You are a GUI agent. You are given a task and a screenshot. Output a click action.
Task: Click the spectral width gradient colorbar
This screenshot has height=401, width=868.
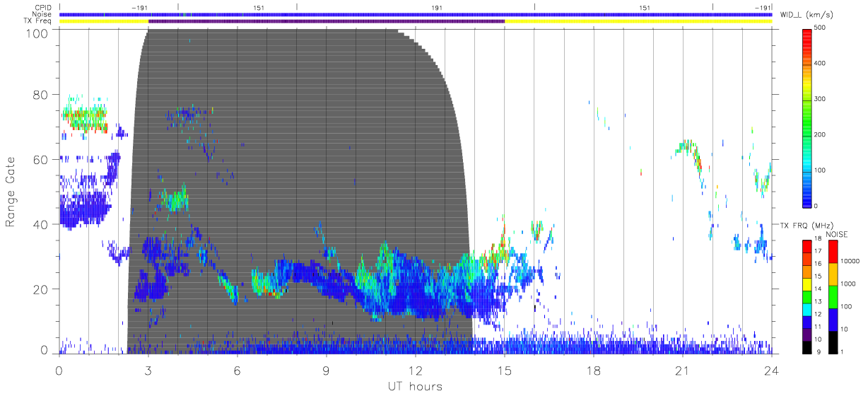[x=808, y=117]
